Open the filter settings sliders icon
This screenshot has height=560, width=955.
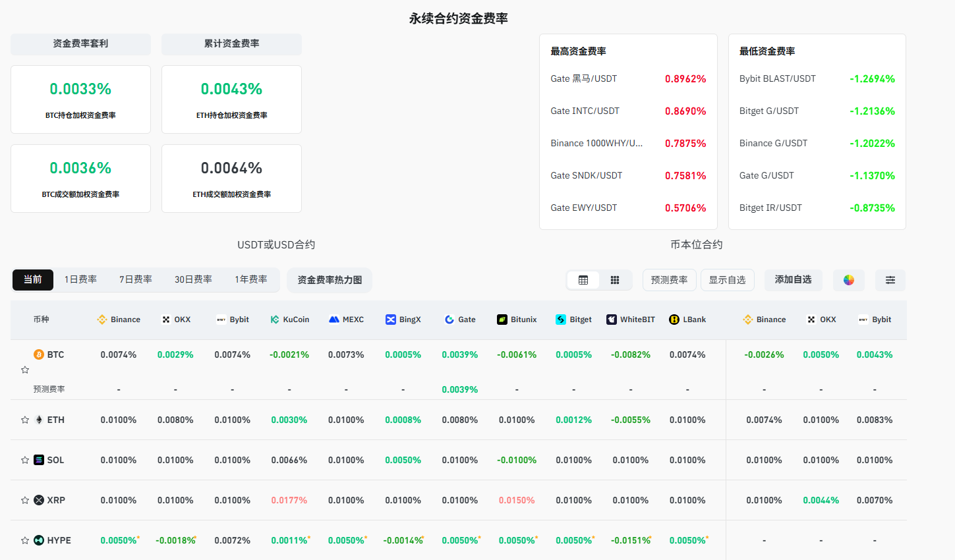click(x=890, y=280)
